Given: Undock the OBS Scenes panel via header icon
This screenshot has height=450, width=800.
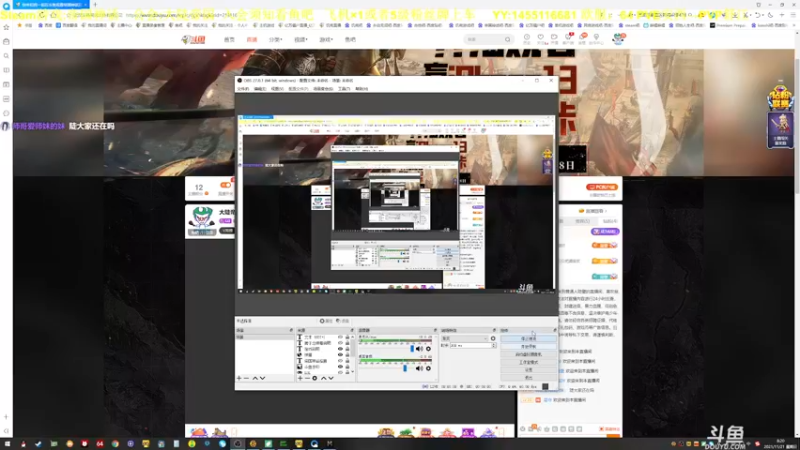Looking at the screenshot, I should tap(291, 331).
